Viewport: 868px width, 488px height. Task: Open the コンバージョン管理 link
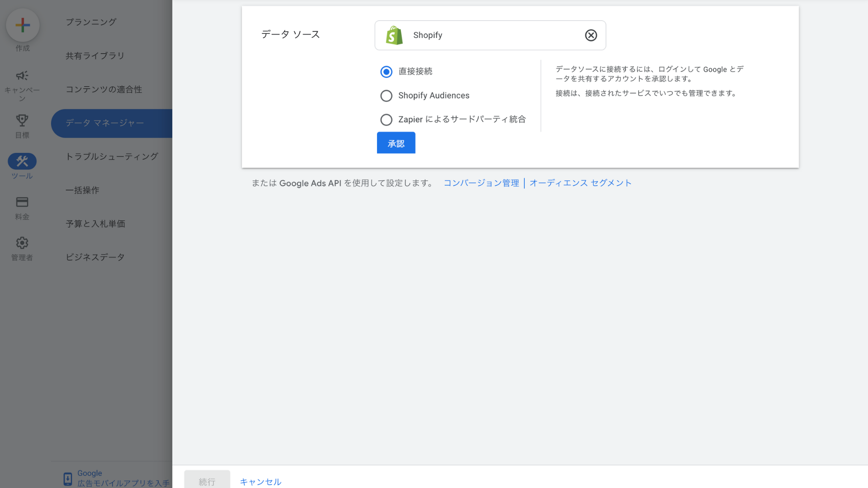coord(481,183)
